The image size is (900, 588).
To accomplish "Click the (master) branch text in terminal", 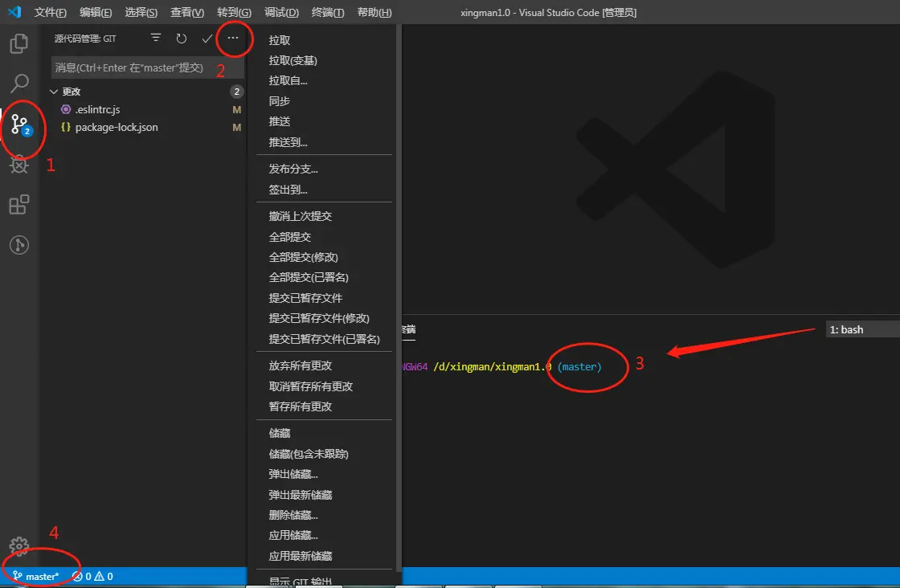I will pyautogui.click(x=579, y=366).
